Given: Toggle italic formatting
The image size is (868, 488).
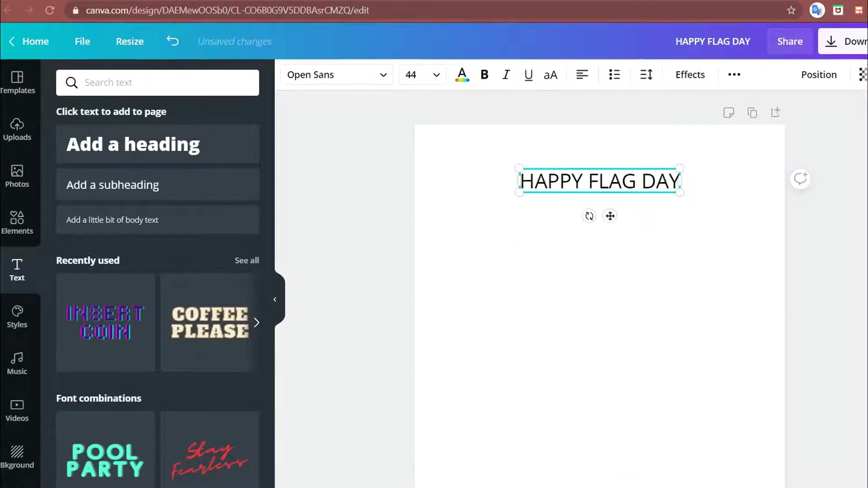Looking at the screenshot, I should pos(506,75).
